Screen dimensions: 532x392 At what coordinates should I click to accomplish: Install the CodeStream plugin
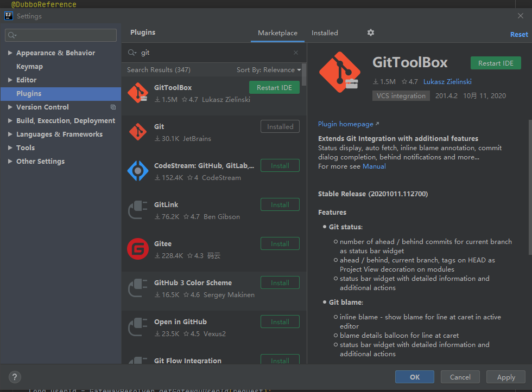[280, 165]
